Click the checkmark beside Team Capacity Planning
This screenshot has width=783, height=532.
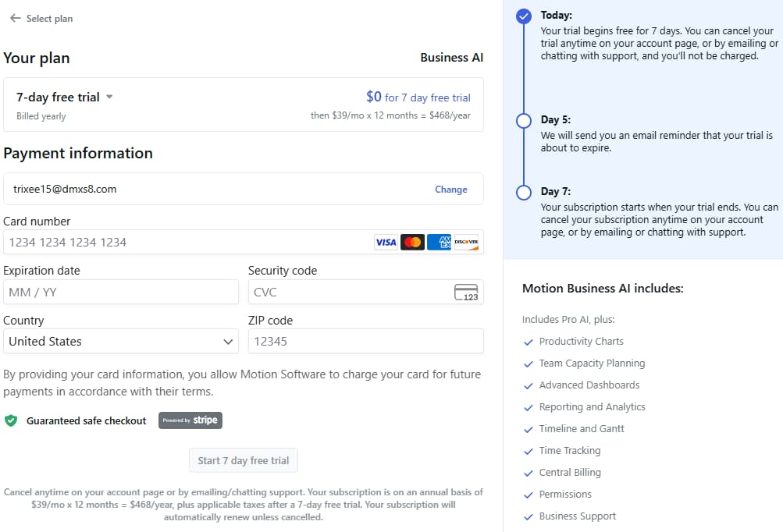coord(529,364)
